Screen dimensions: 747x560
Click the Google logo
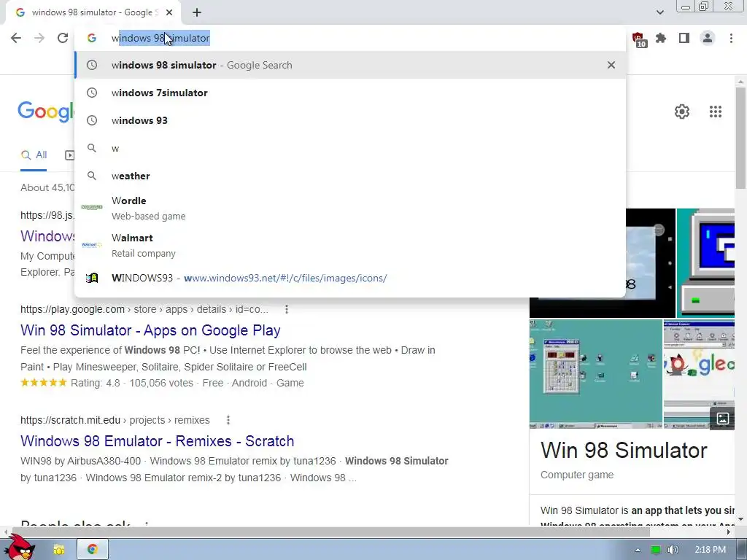click(x=46, y=112)
